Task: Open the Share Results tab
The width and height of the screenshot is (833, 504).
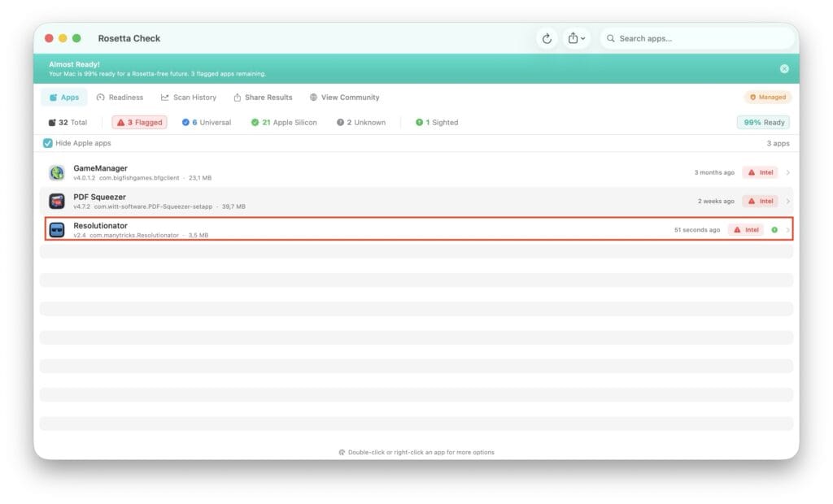Action: pos(263,98)
